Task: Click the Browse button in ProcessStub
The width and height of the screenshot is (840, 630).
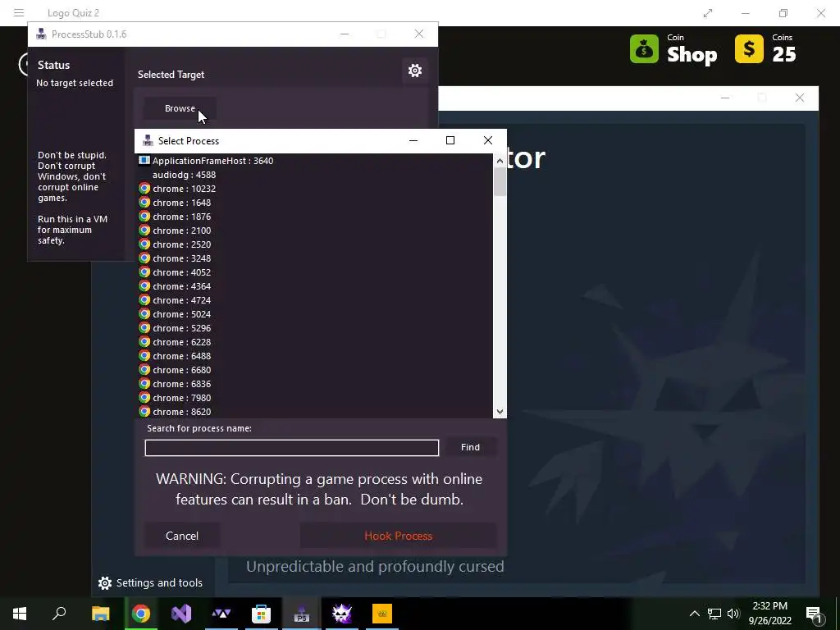Action: pos(180,108)
